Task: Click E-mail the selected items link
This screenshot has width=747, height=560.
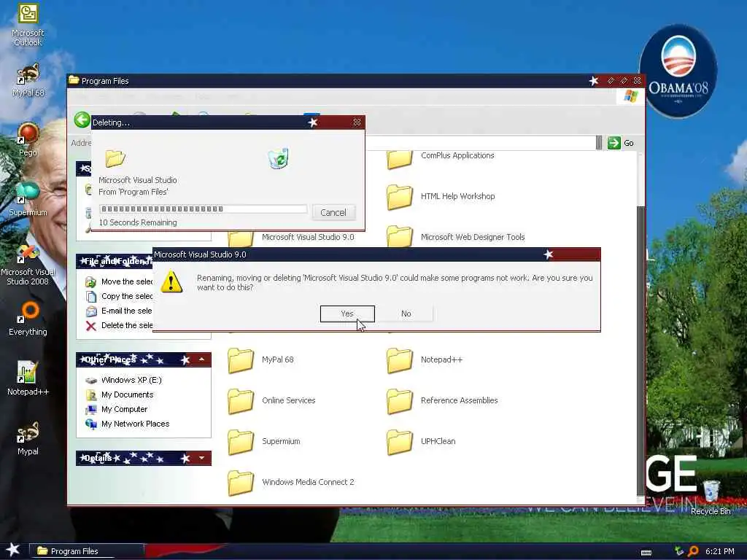Action: click(x=119, y=311)
